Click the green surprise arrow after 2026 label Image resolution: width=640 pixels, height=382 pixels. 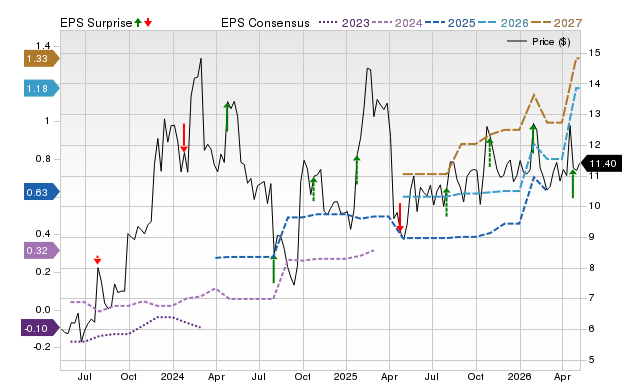(x=533, y=139)
